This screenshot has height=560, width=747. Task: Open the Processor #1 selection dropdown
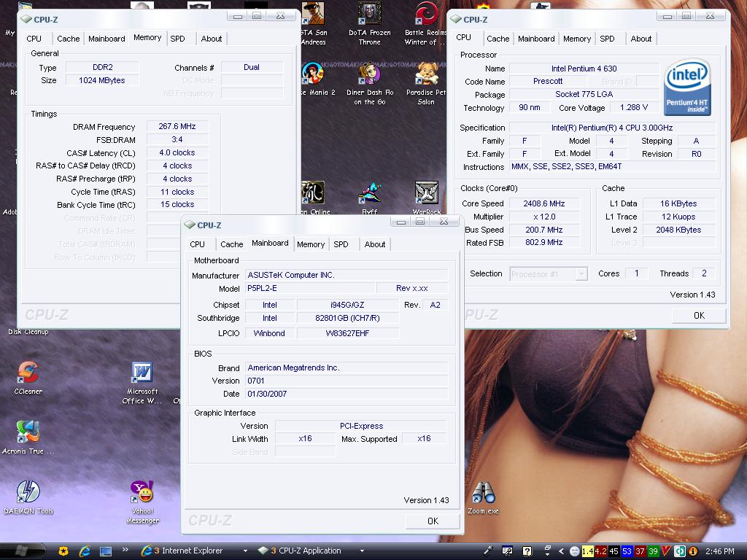pos(549,274)
